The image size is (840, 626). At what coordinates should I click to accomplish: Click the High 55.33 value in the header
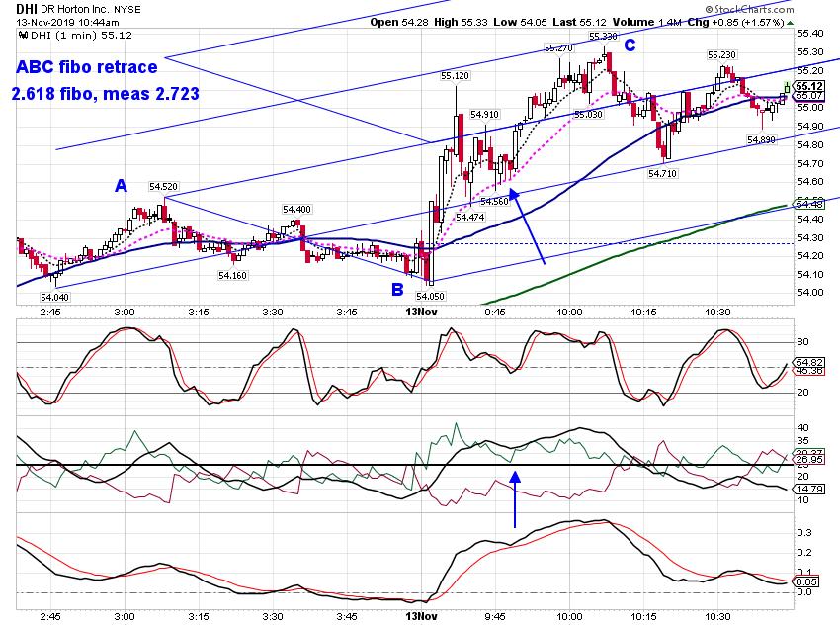(x=461, y=22)
